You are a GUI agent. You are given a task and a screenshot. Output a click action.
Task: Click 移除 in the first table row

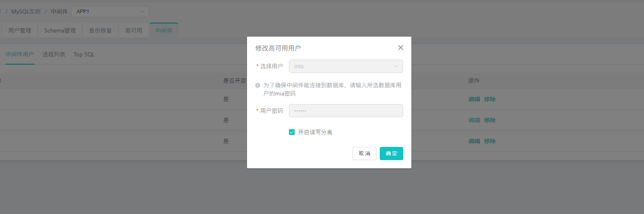(x=490, y=99)
